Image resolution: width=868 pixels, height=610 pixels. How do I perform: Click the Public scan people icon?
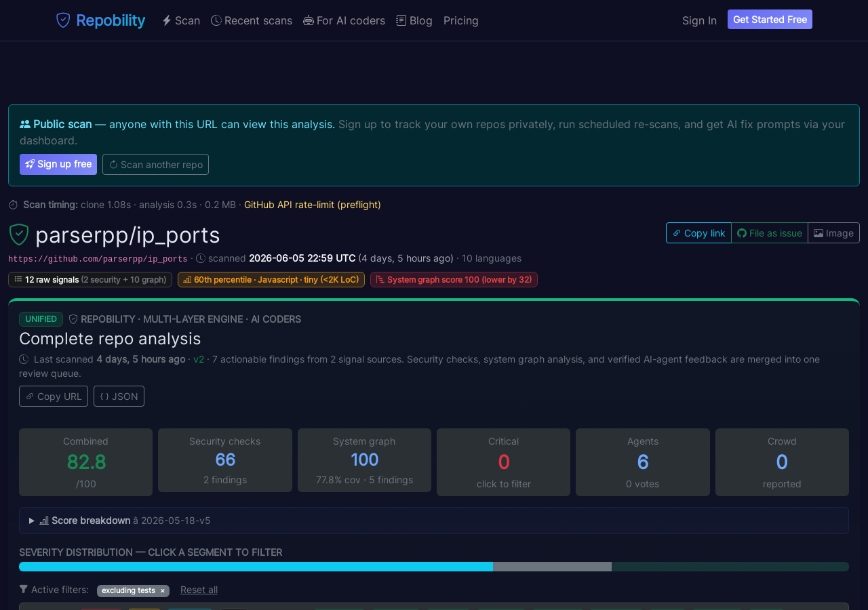25,124
